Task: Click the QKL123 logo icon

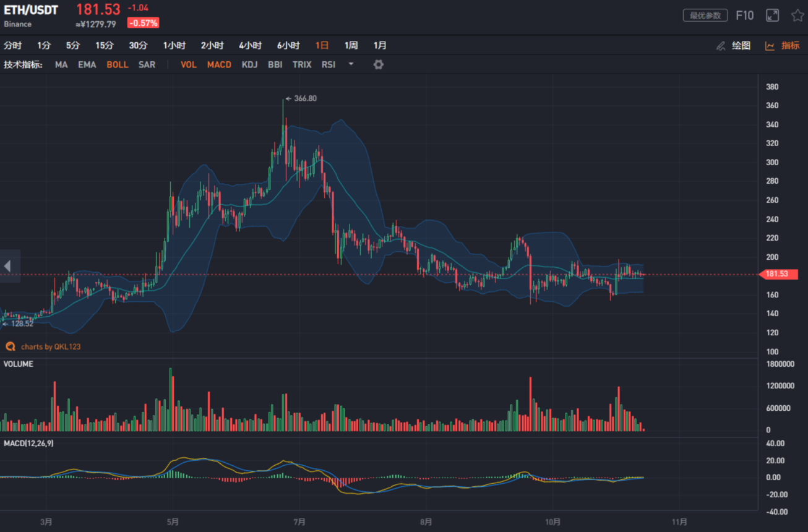Action: point(11,346)
